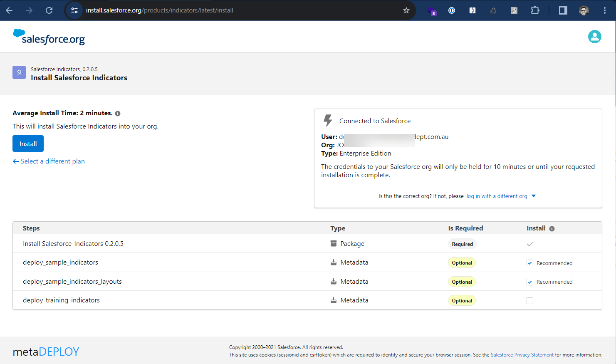Click Metadata icon for deploy_training_indicators row

pos(334,300)
